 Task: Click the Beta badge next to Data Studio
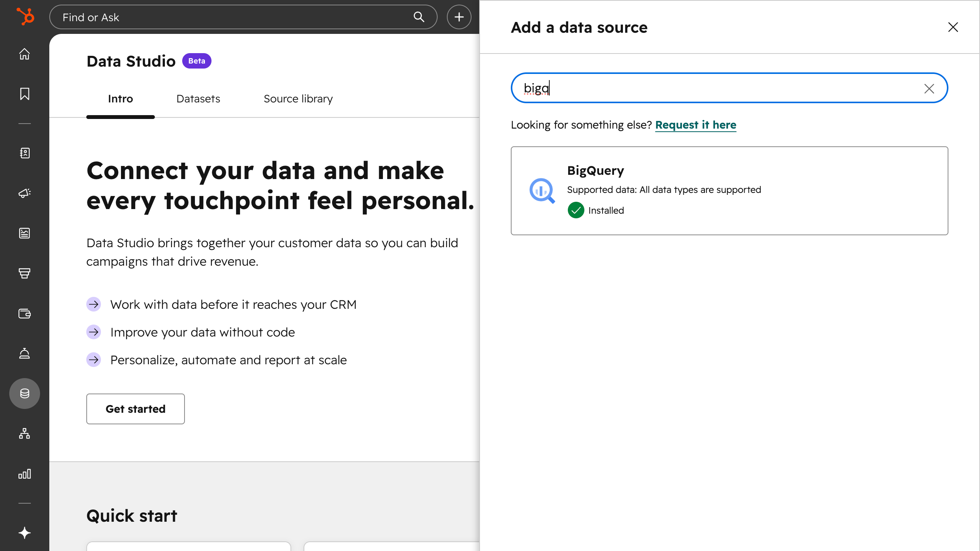coord(196,61)
